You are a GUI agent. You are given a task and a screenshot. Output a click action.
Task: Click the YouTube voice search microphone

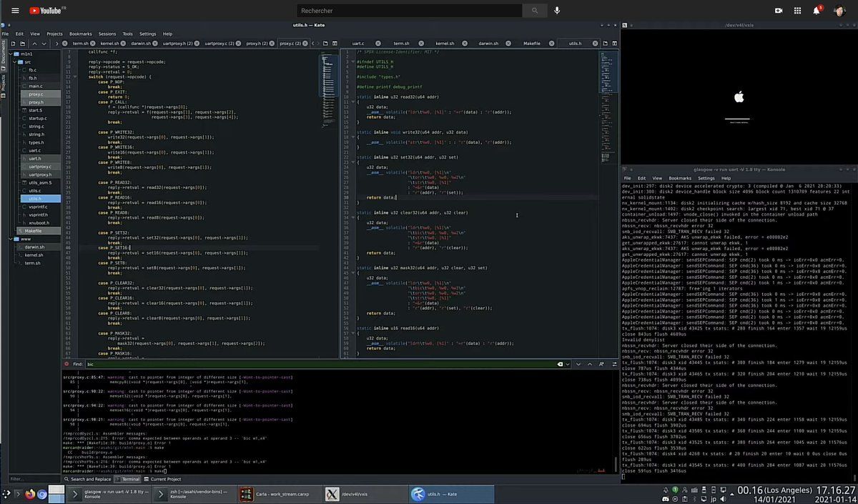tap(557, 11)
